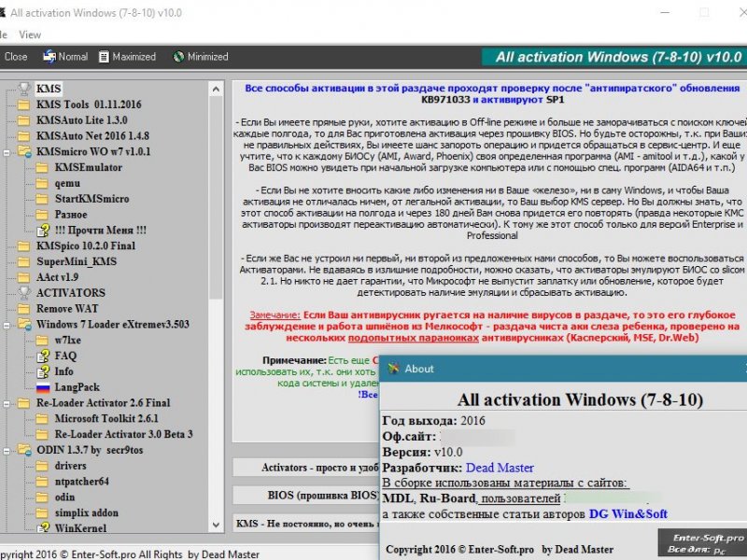Click the Minimized toolbar button
The image size is (747, 560).
coord(201,57)
